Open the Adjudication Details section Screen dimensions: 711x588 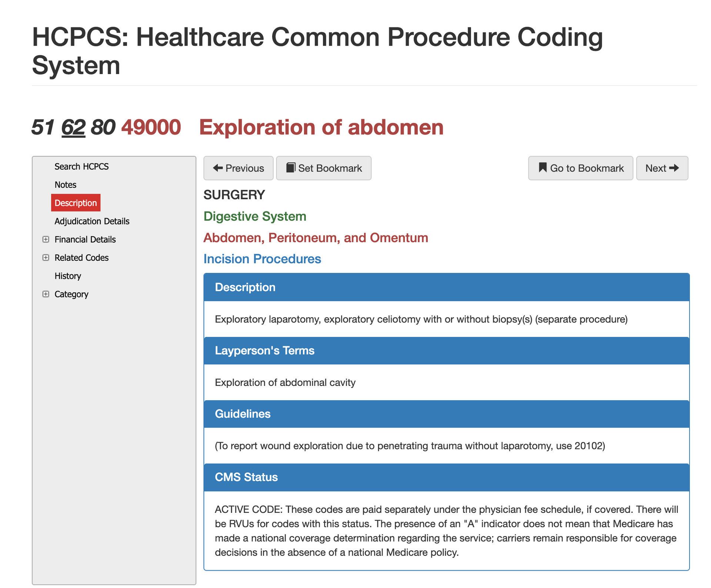(92, 221)
